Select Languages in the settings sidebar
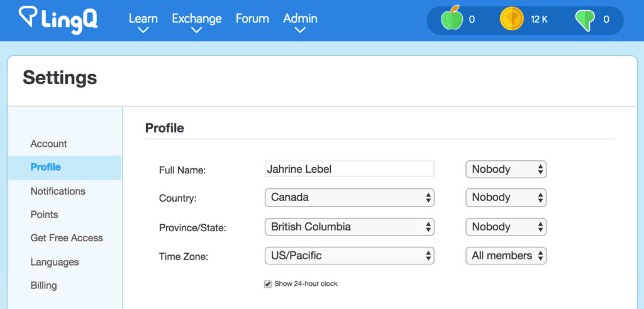Image resolution: width=644 pixels, height=309 pixels. [x=55, y=262]
